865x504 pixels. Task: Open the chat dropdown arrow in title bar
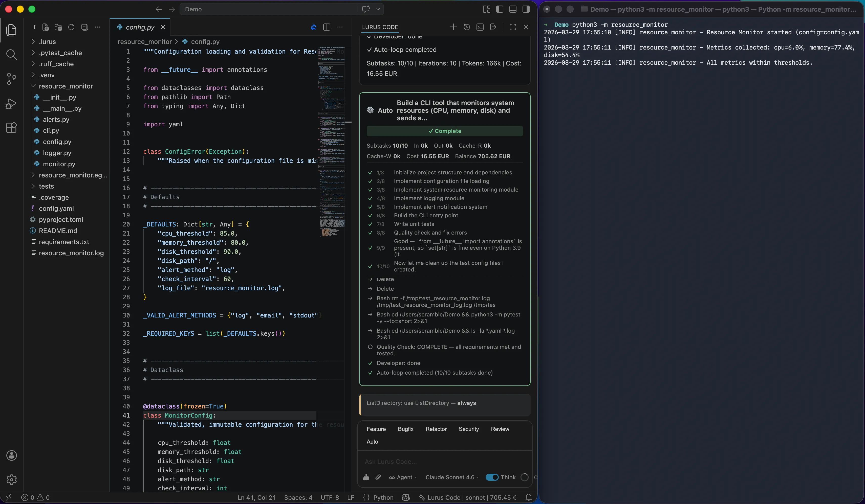[378, 9]
